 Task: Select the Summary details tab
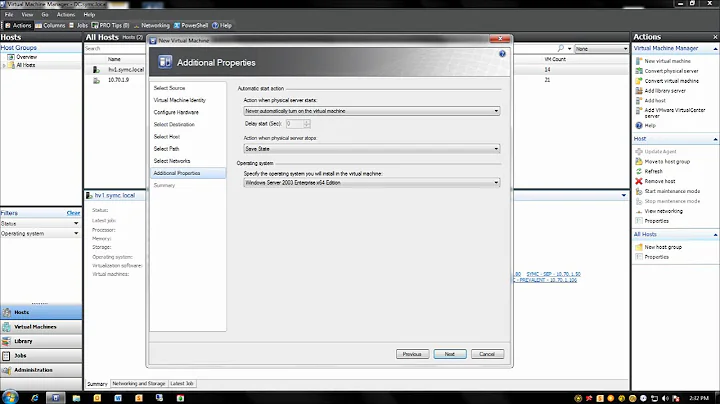click(x=97, y=383)
